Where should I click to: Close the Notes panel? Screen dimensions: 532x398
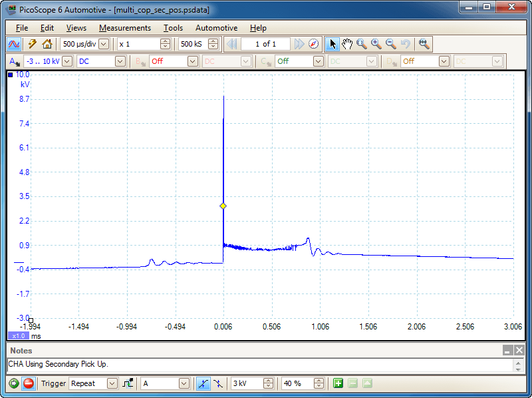click(x=519, y=351)
